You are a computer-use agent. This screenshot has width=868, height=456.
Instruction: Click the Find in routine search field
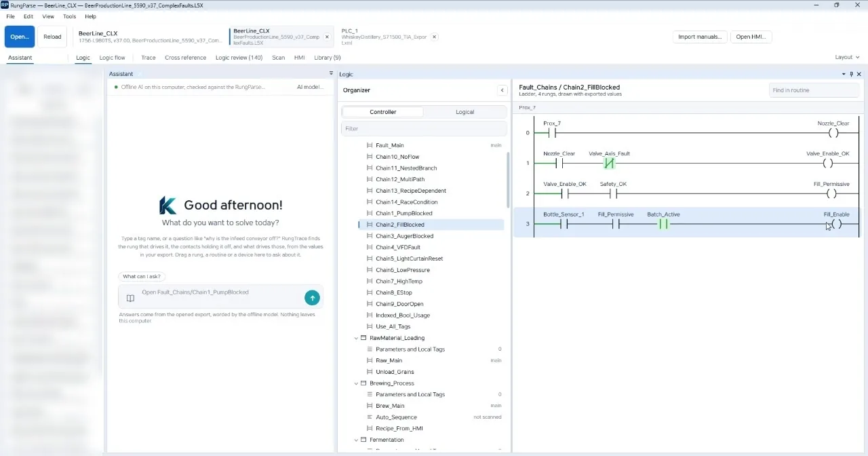click(814, 90)
